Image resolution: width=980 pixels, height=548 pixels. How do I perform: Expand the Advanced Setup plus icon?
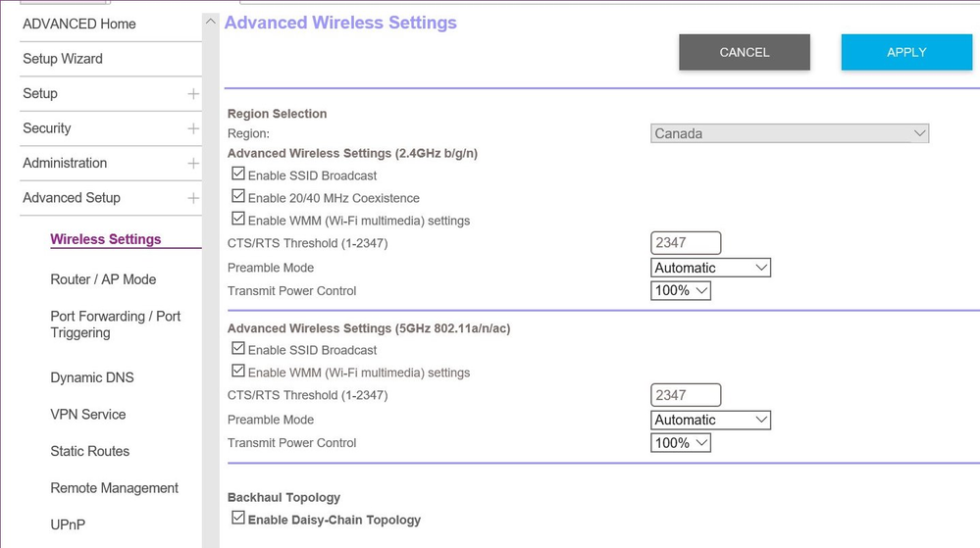point(193,198)
